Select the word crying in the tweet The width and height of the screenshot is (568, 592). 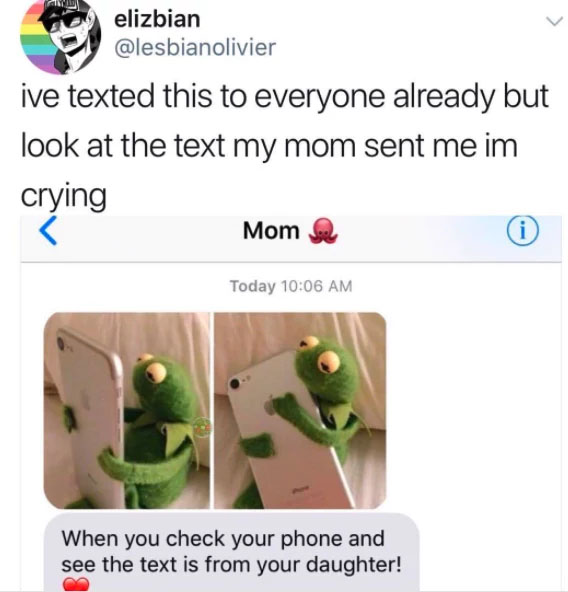pyautogui.click(x=63, y=195)
